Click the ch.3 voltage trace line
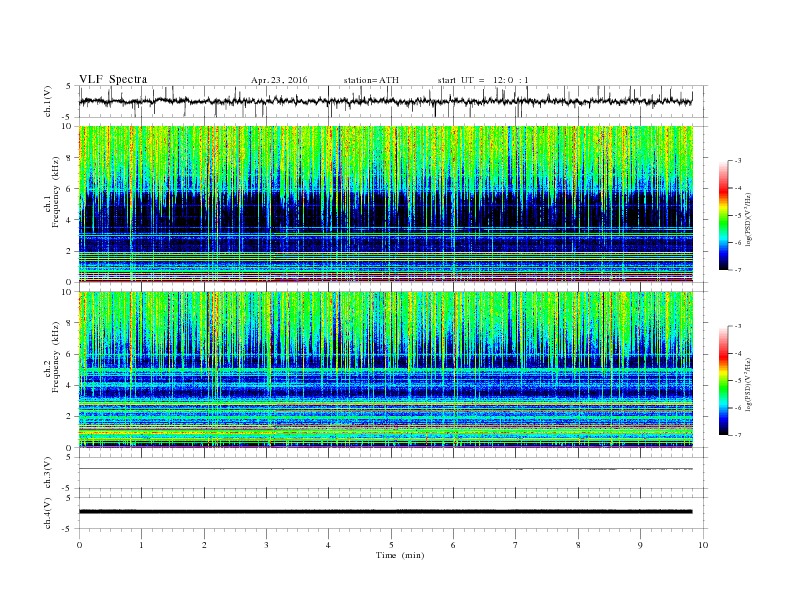 (386, 469)
